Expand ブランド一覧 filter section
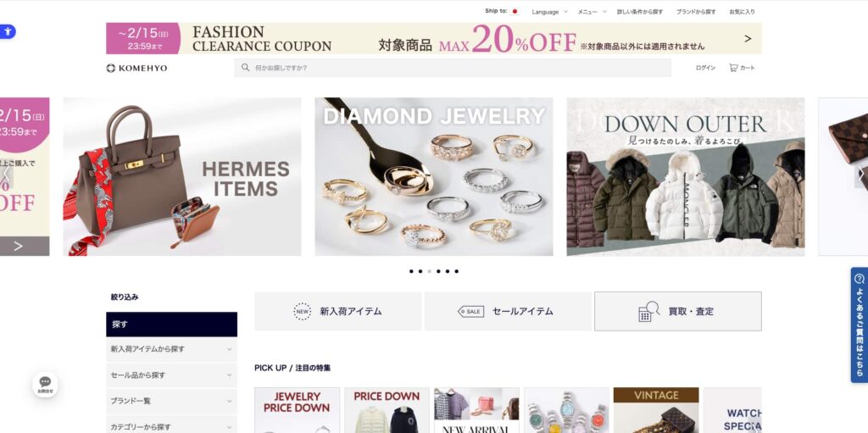This screenshot has height=433, width=868. pos(171,401)
